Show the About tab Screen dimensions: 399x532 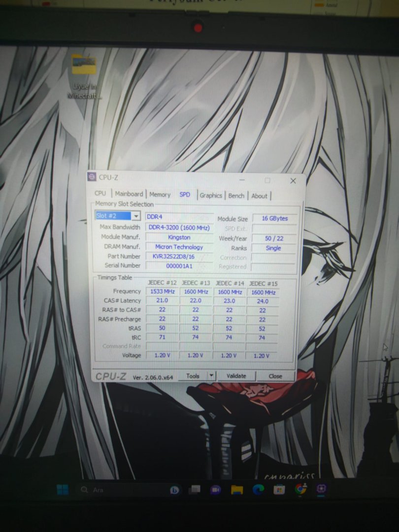pyautogui.click(x=259, y=196)
